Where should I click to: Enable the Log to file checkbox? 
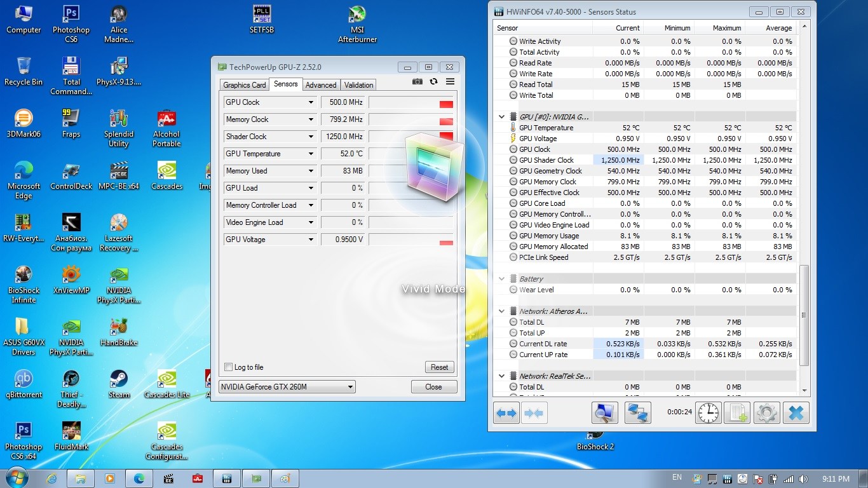229,367
